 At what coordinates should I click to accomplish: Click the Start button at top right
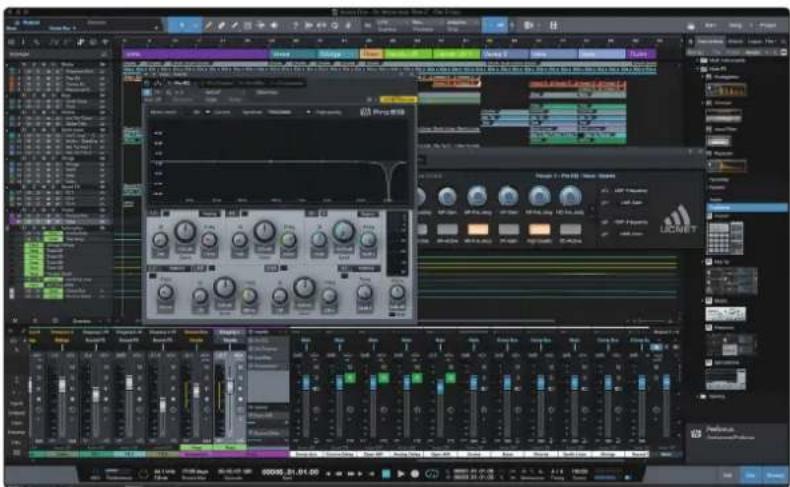pos(710,25)
